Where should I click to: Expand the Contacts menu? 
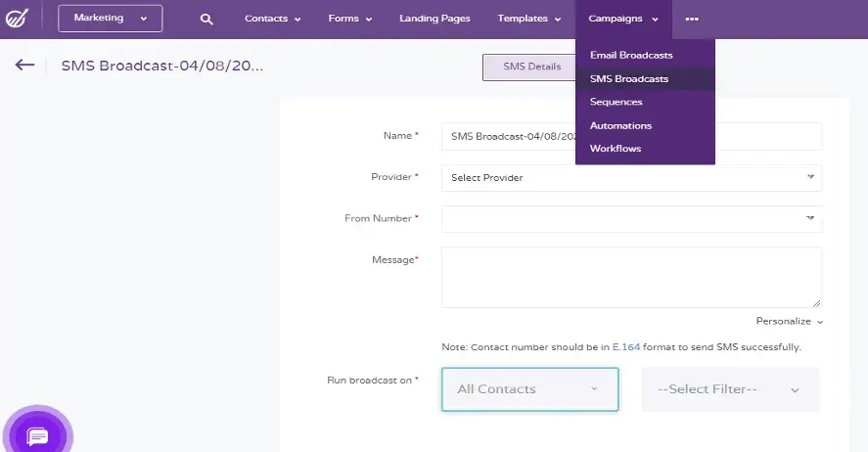272,19
